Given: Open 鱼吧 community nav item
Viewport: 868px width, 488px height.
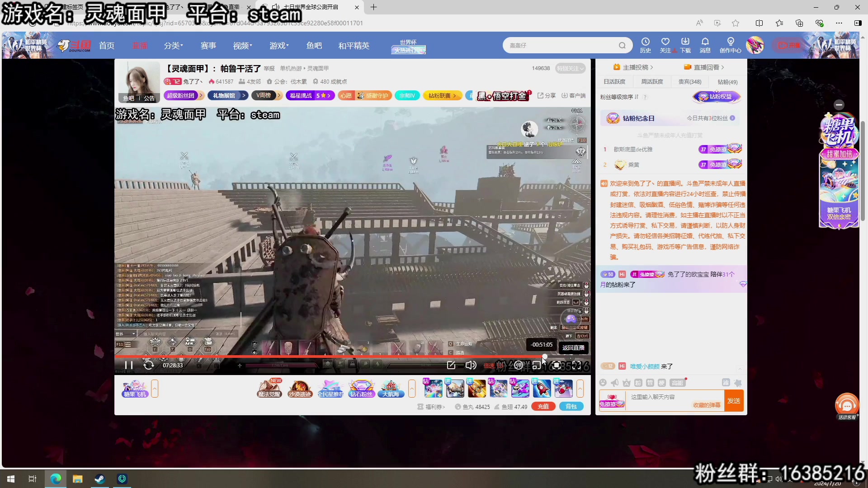Looking at the screenshot, I should point(314,45).
